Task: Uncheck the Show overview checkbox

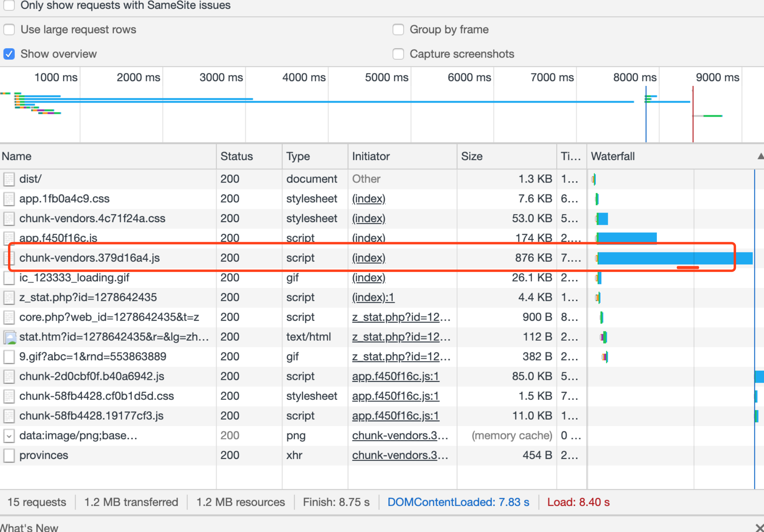Action: [9, 54]
